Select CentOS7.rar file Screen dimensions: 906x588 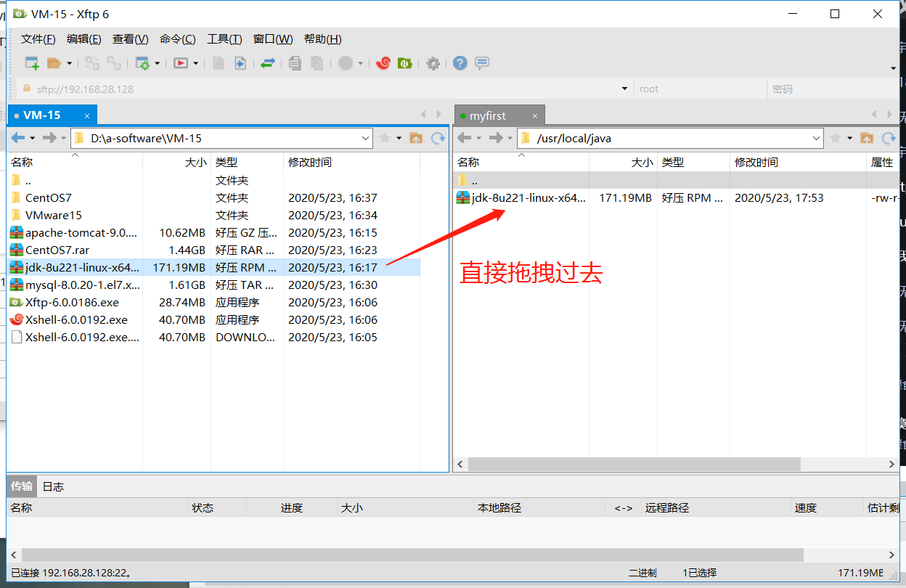(x=213, y=250)
